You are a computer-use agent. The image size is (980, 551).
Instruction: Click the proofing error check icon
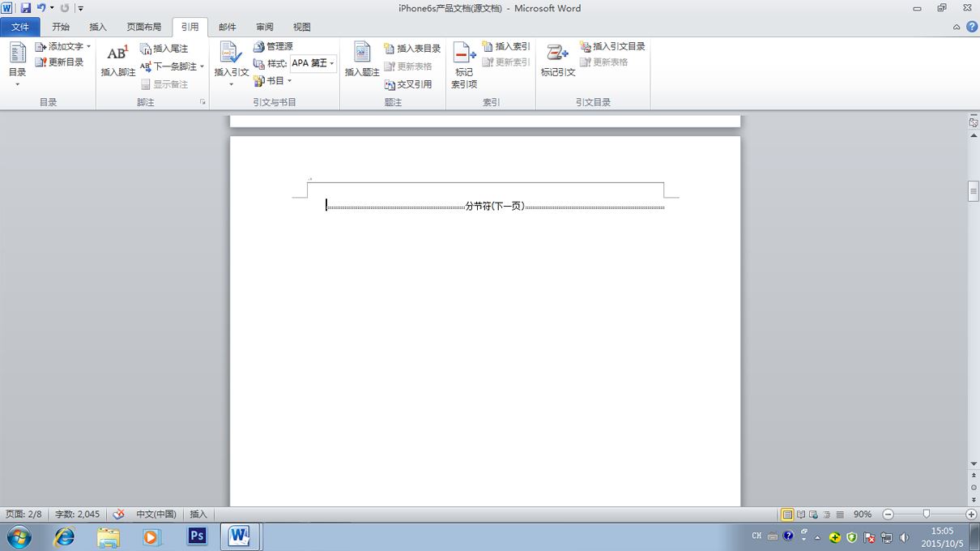[x=118, y=515]
